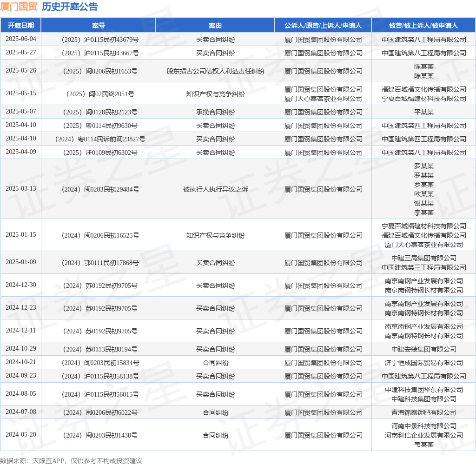Click case (2024)苏0113民初8194号
Viewport: 476px width, 465px height.
point(100,349)
